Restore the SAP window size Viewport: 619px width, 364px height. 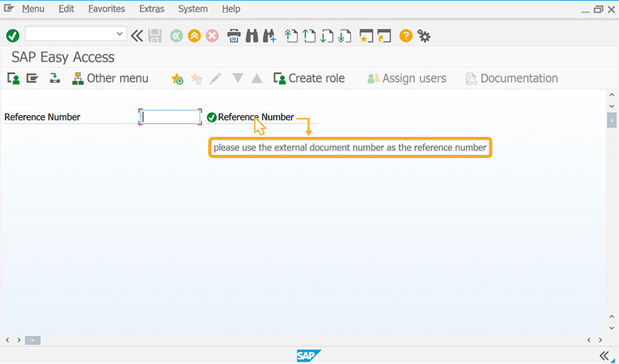coord(599,9)
